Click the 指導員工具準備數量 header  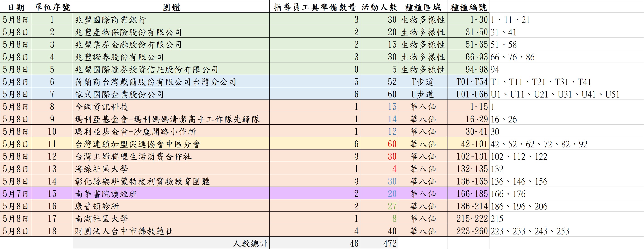[315, 7]
